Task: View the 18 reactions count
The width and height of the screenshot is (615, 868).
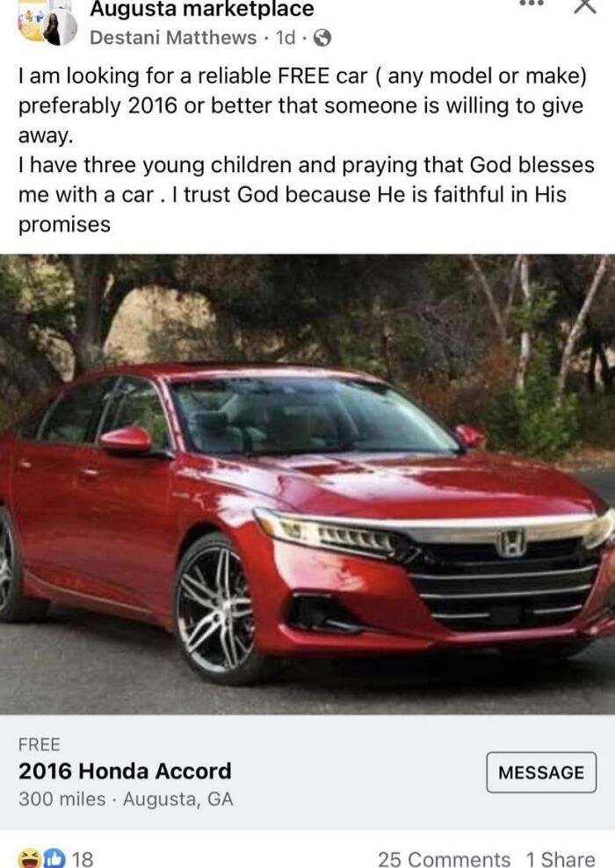Action: point(83,859)
